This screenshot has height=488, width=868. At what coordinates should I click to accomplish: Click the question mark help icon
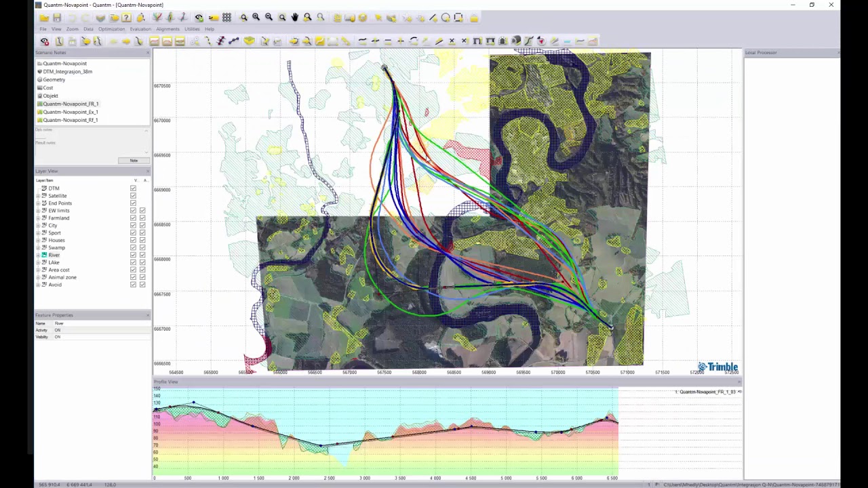126,18
